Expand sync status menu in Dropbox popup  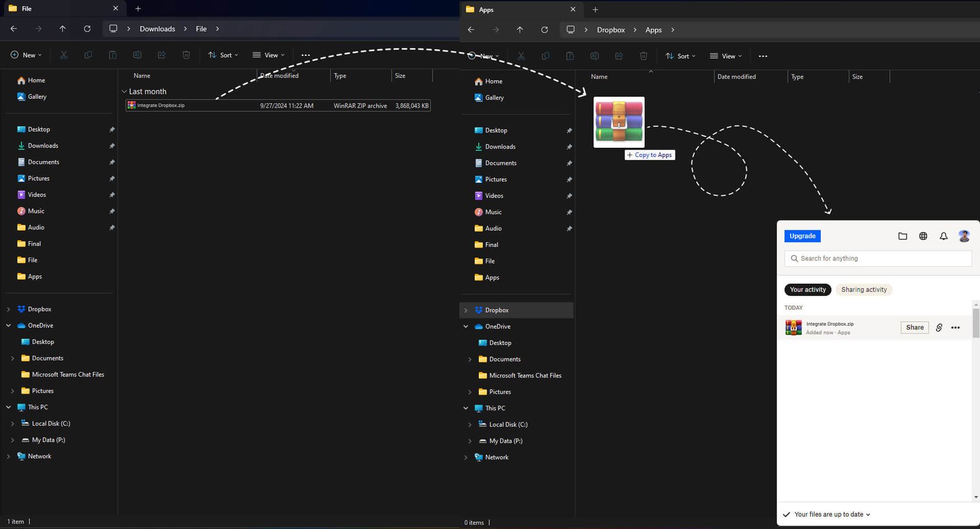(869, 514)
